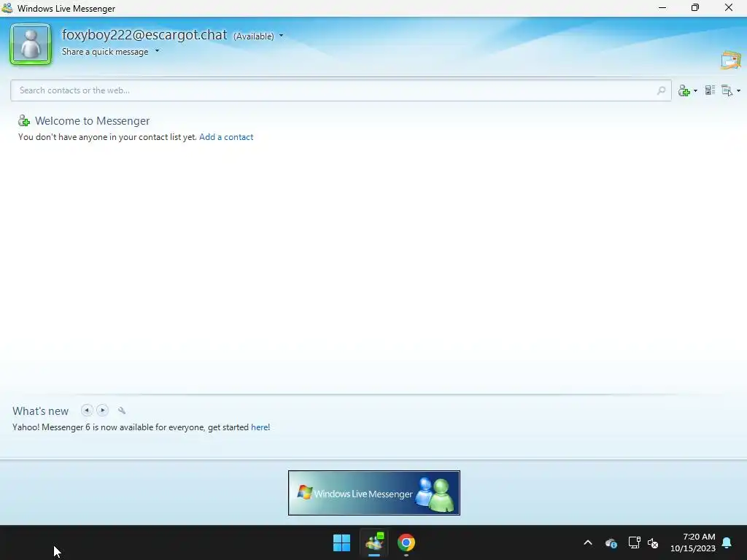The height and width of the screenshot is (560, 747).
Task: Expand the show menu dropdown arrow
Action: pyautogui.click(x=738, y=90)
